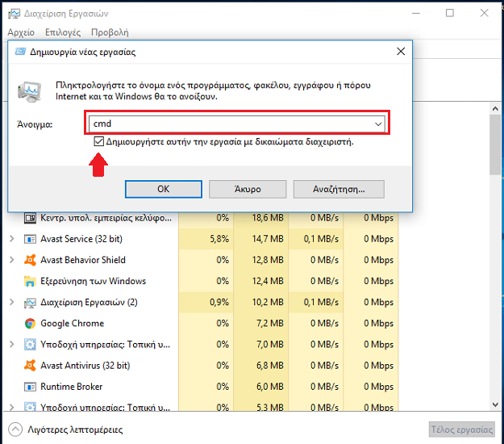The width and height of the screenshot is (504, 444).
Task: Click the Δημιουργία νέας εργασίας dialog title icon
Action: (20, 52)
